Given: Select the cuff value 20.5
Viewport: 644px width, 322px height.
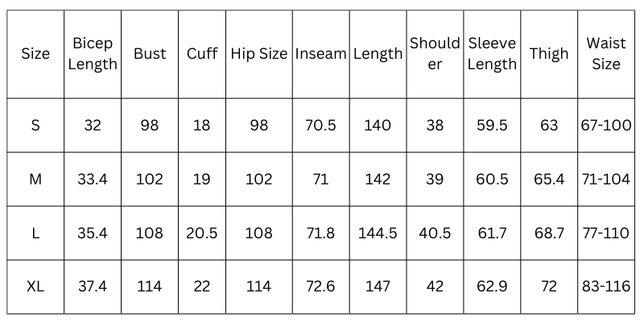Looking at the screenshot, I should pyautogui.click(x=202, y=233).
